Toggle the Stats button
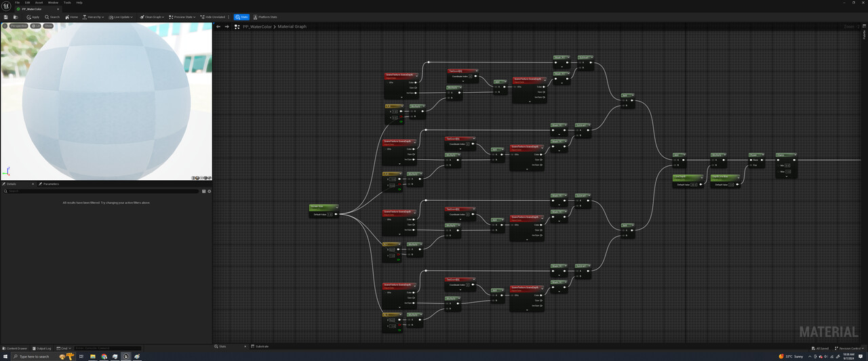The height and width of the screenshot is (361, 868). click(241, 17)
